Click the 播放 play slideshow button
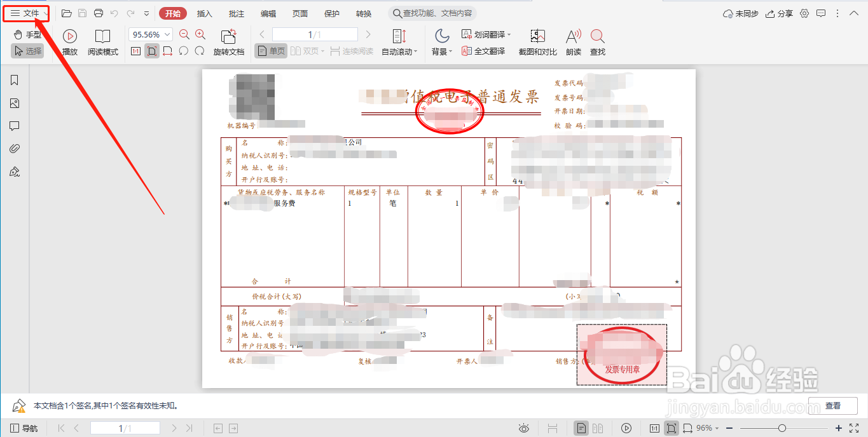868x437 pixels. (70, 43)
